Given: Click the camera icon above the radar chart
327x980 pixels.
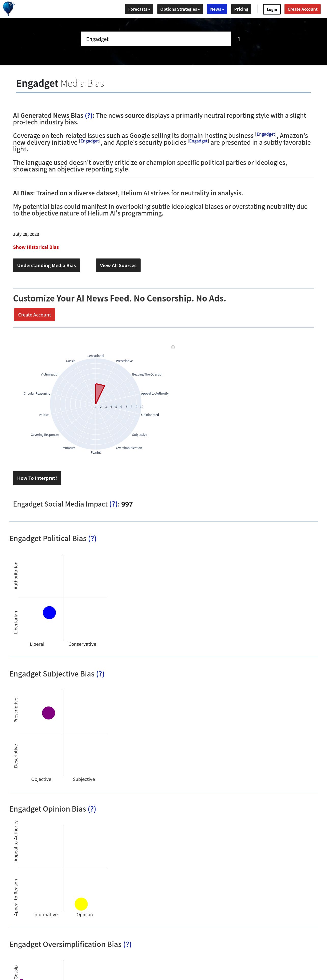Looking at the screenshot, I should (173, 347).
